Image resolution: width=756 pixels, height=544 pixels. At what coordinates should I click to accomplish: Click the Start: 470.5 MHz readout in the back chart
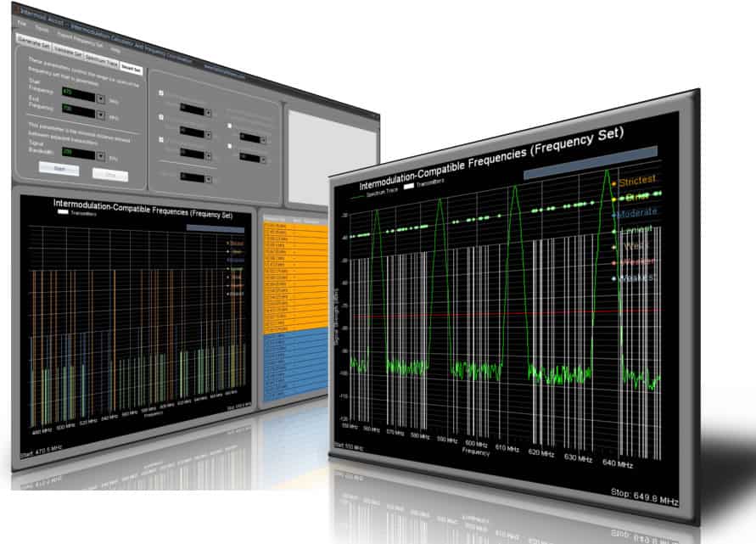point(41,451)
